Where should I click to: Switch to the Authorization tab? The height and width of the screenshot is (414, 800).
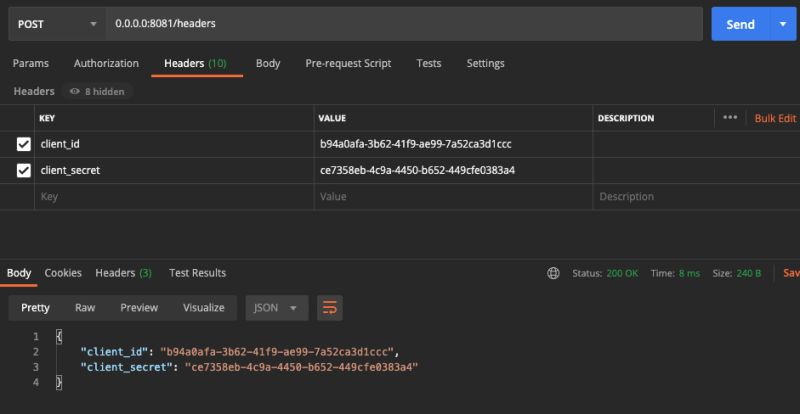coord(106,63)
